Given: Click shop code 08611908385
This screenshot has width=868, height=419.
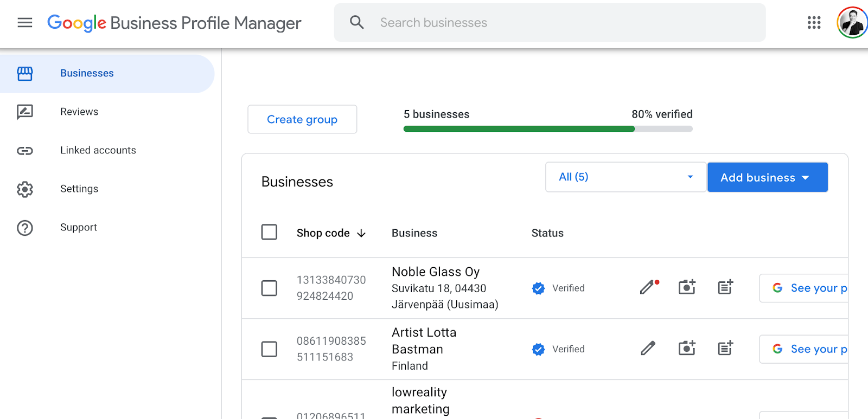Looking at the screenshot, I should click(x=331, y=341).
